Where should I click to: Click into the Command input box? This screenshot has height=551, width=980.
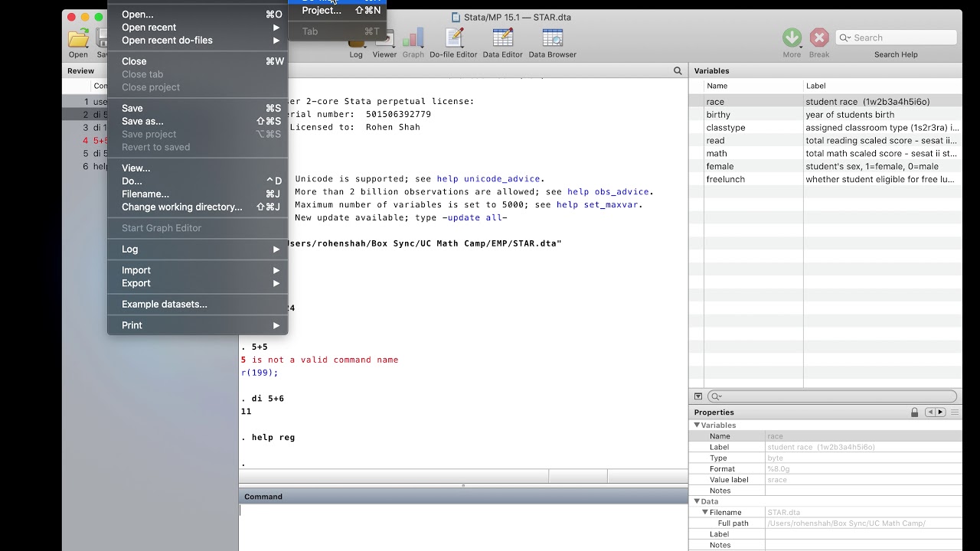463,528
